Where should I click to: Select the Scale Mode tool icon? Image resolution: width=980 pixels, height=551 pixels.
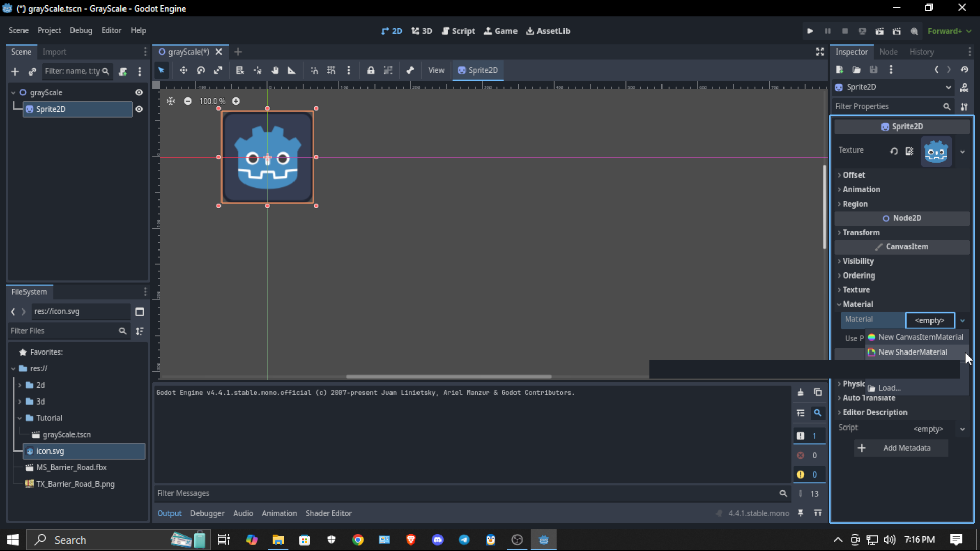218,70
